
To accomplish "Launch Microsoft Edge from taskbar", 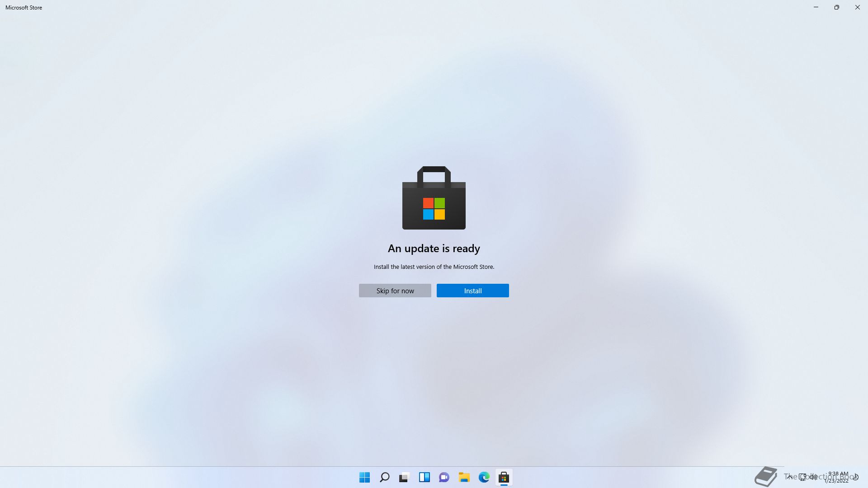I will point(484,477).
